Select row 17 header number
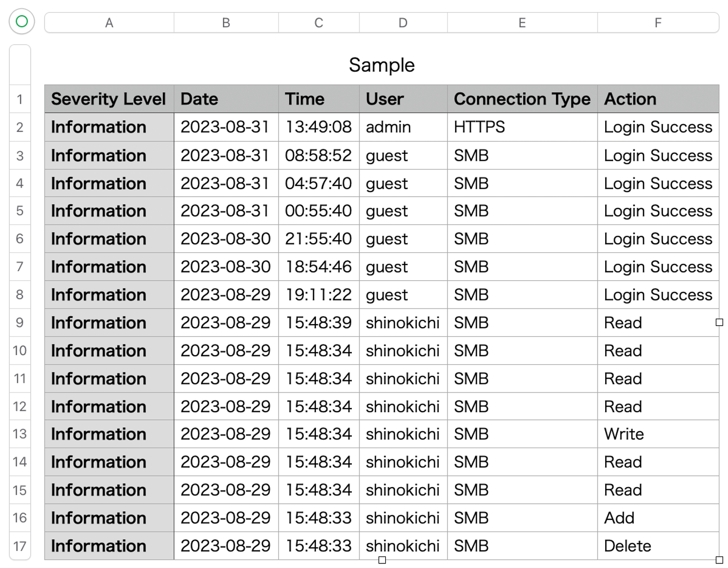The width and height of the screenshot is (728, 568). (x=20, y=546)
